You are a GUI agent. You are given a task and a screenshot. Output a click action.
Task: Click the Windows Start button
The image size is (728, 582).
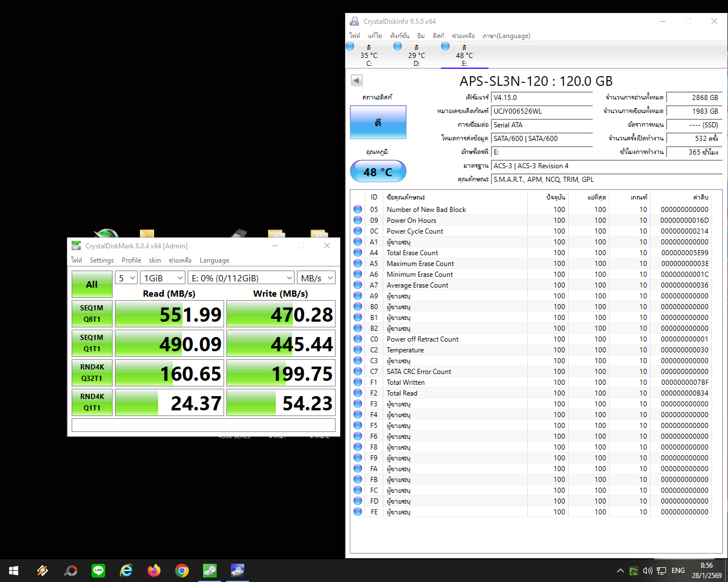[x=14, y=571]
